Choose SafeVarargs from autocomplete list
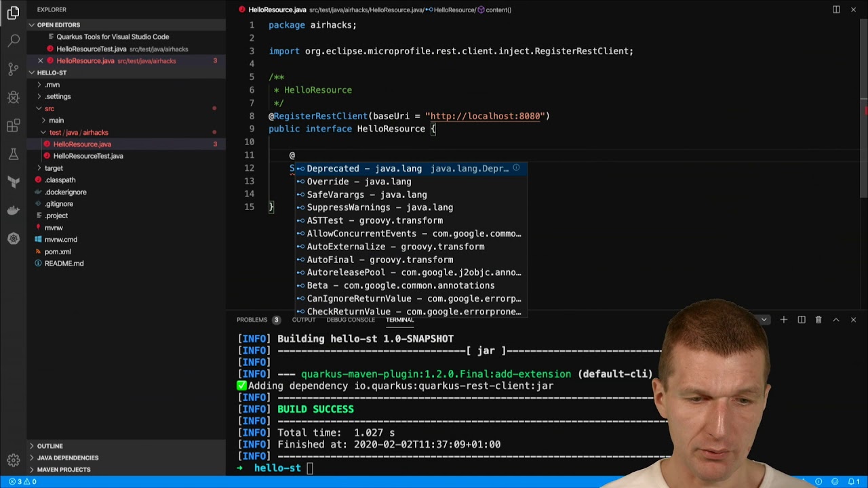 [412, 195]
